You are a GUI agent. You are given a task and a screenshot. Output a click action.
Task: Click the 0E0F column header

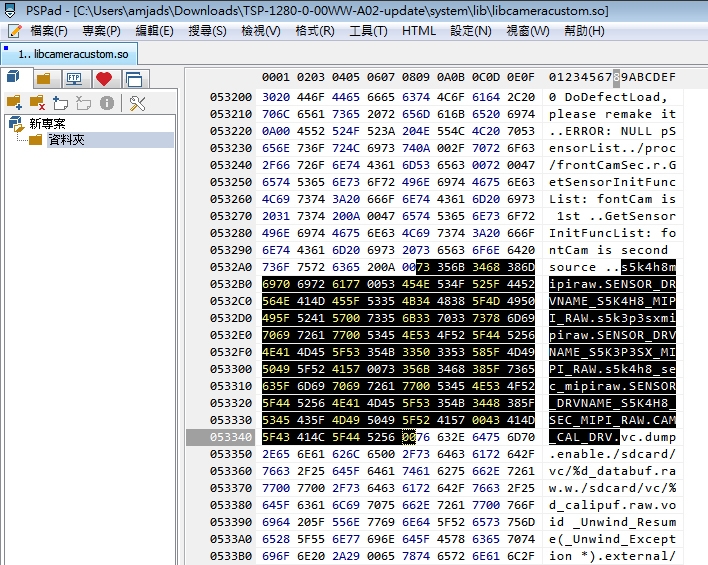click(x=521, y=77)
